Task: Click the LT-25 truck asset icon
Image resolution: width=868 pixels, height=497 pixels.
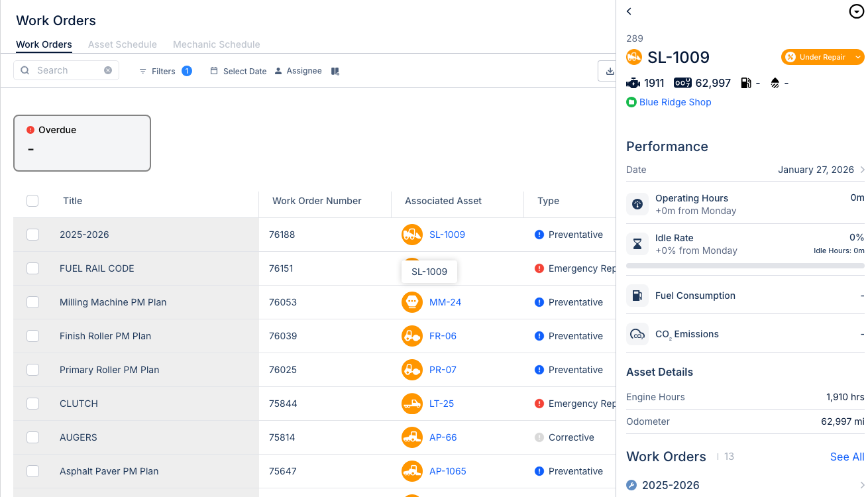Action: pyautogui.click(x=412, y=404)
